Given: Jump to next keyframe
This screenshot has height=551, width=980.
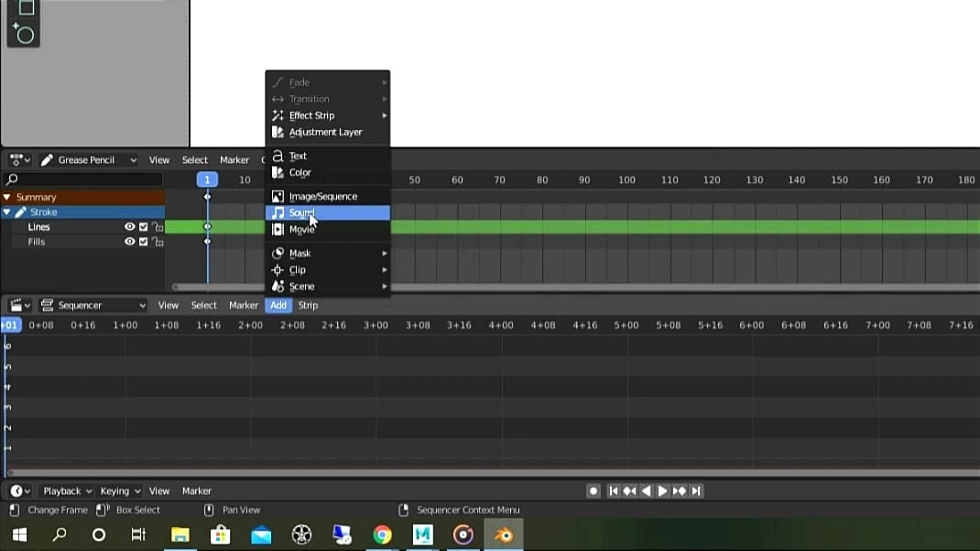Looking at the screenshot, I should click(680, 491).
